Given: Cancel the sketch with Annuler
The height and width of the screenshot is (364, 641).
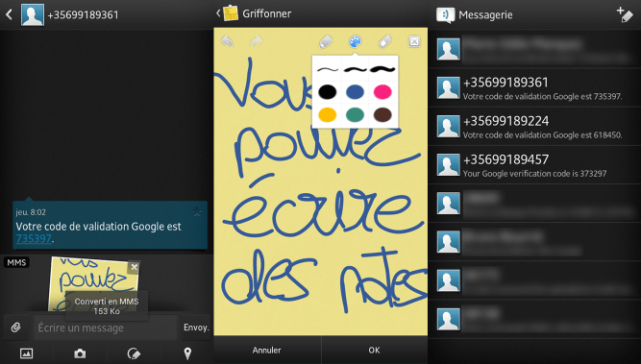Looking at the screenshot, I should [267, 351].
